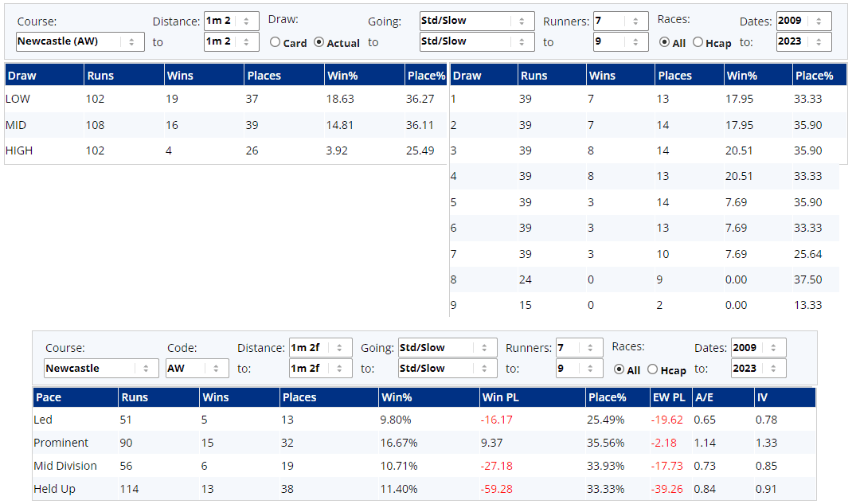Click the HIGH draw row label

click(19, 150)
